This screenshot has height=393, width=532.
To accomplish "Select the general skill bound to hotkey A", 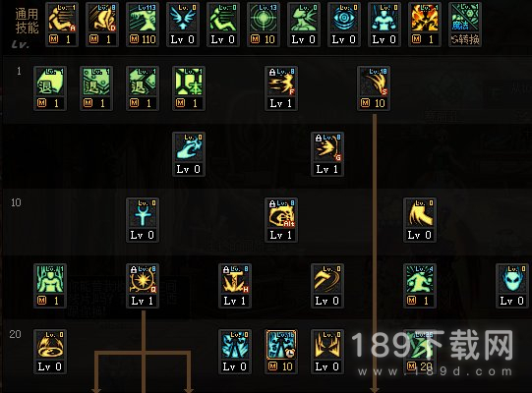I will point(62,25).
